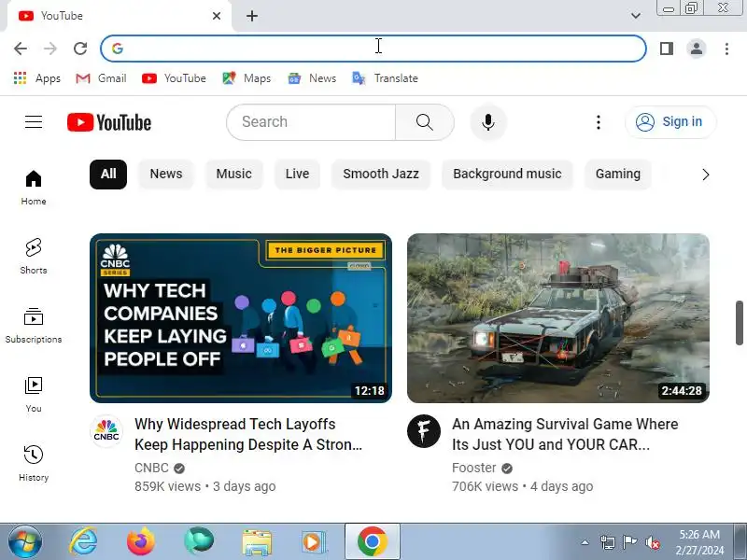This screenshot has height=560, width=747.
Task: Click the magnifying glass search button
Action: tap(425, 122)
